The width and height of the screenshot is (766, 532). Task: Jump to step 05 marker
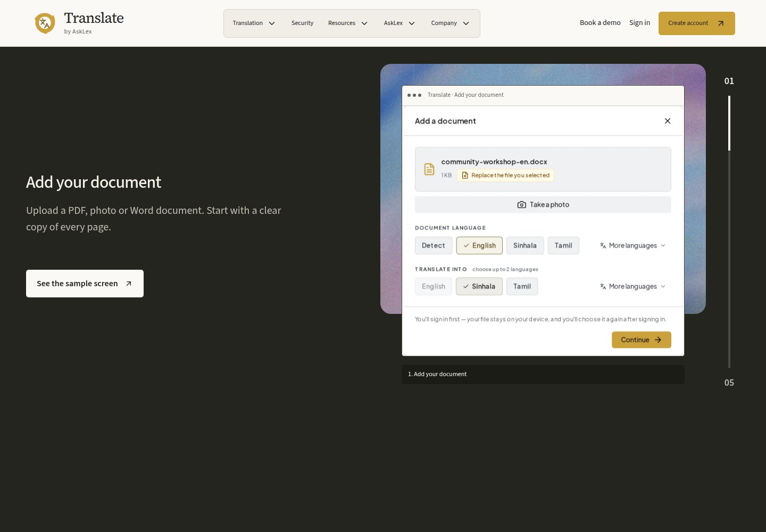[729, 383]
